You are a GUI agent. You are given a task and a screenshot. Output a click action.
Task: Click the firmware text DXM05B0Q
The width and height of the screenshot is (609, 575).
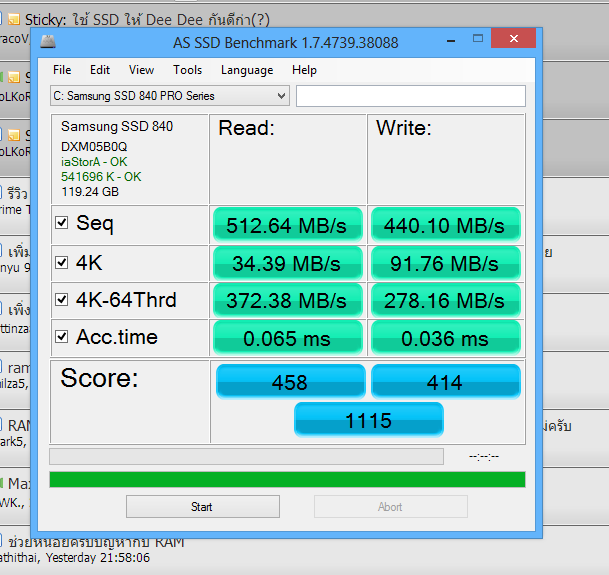pyautogui.click(x=94, y=146)
